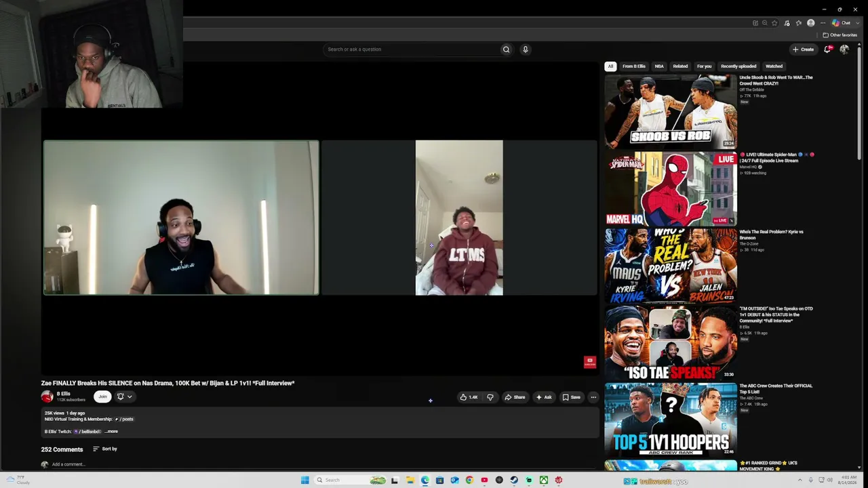
Task: Click the YouTube search input field
Action: 412,49
